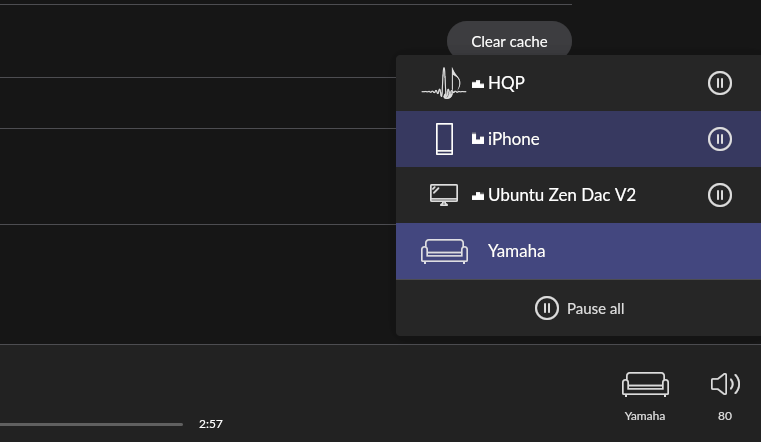Click now-playing bars icon next to HQP
The image size is (761, 442).
pos(478,84)
